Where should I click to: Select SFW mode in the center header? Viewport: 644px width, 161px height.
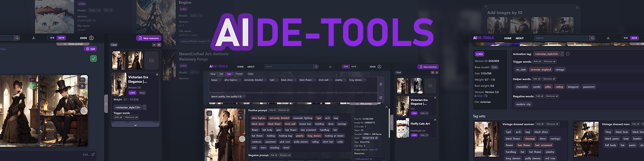click(x=346, y=66)
